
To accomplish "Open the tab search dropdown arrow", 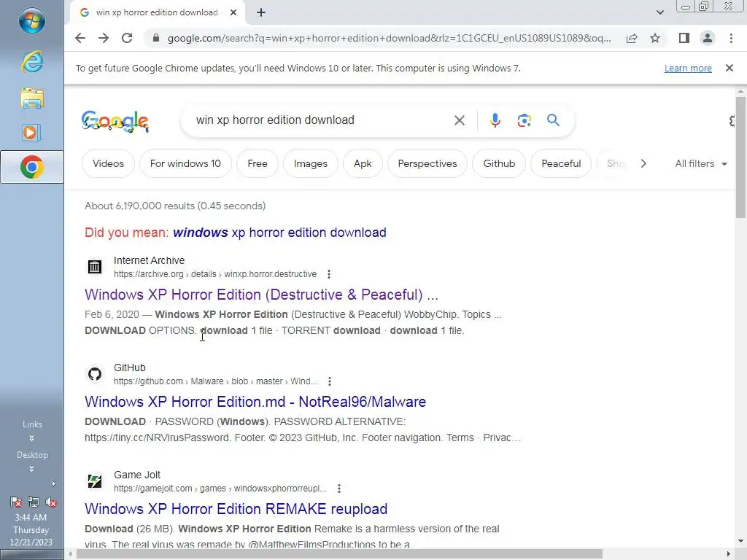I will (659, 12).
